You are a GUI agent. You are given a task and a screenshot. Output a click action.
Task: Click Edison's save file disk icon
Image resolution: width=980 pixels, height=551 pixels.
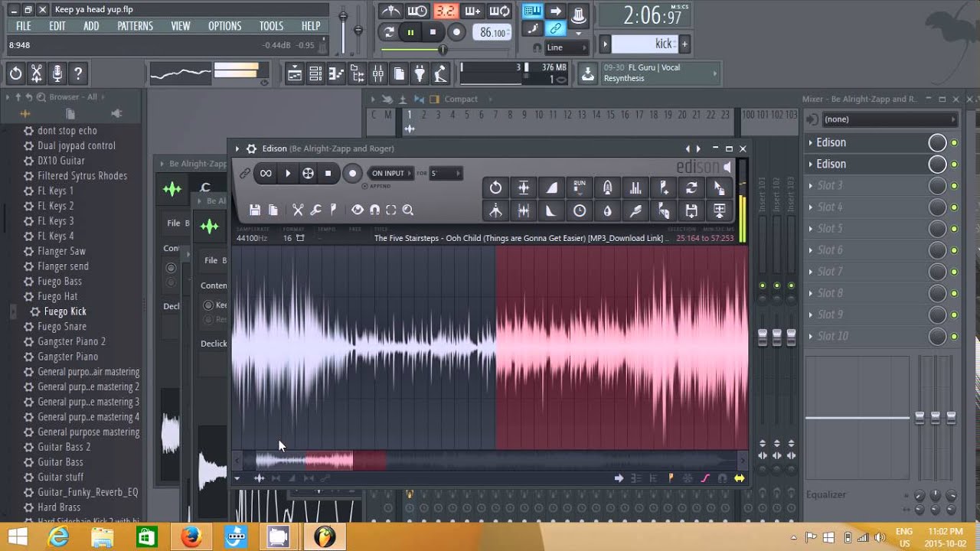coord(255,210)
